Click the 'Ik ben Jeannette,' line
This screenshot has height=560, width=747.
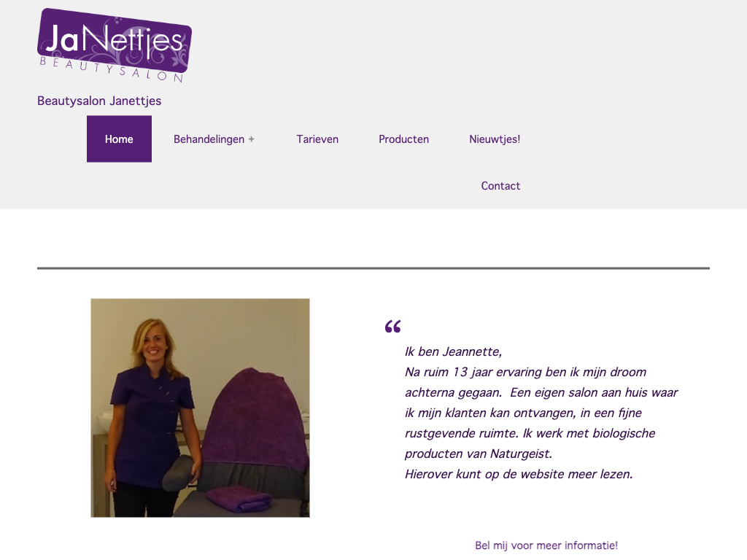tap(454, 352)
